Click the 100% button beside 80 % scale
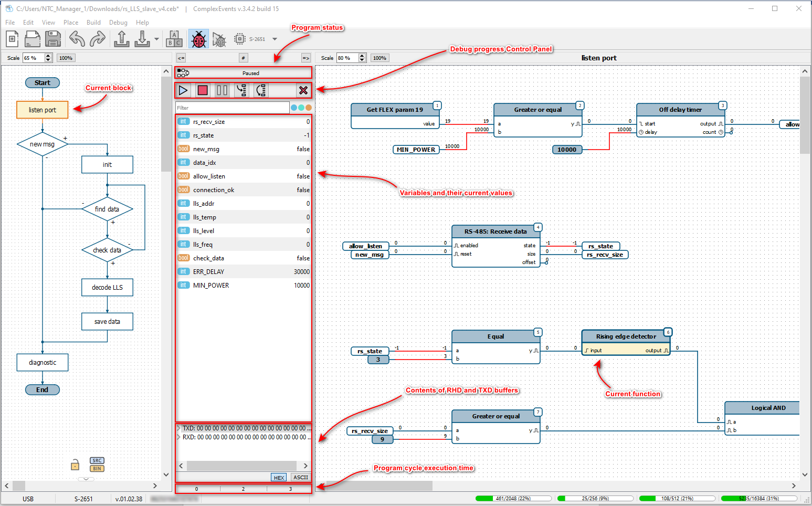The image size is (812, 506). tap(379, 58)
